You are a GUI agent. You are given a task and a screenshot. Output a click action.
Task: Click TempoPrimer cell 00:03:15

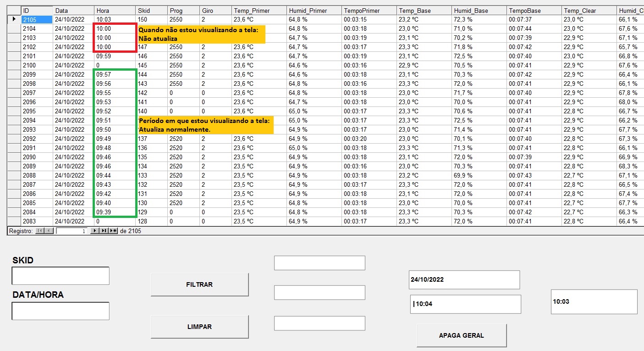tap(369, 19)
